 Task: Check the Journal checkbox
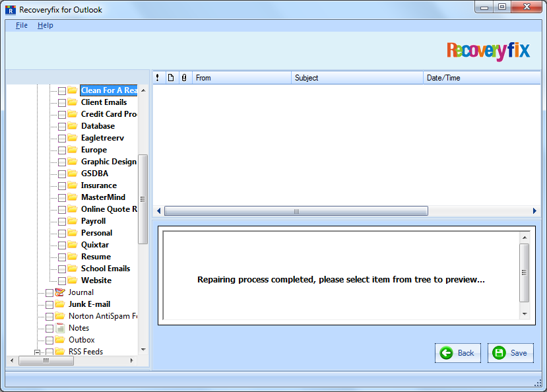point(49,293)
